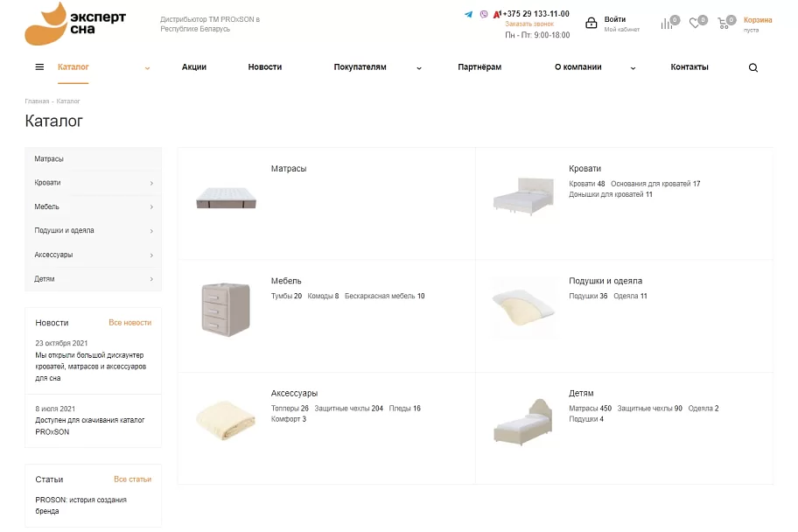
Task: Open the site search magnifier
Action: [753, 67]
